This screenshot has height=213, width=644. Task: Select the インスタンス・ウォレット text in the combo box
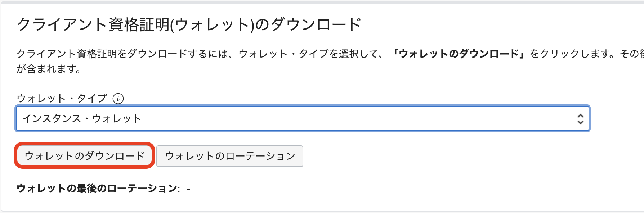point(81,118)
